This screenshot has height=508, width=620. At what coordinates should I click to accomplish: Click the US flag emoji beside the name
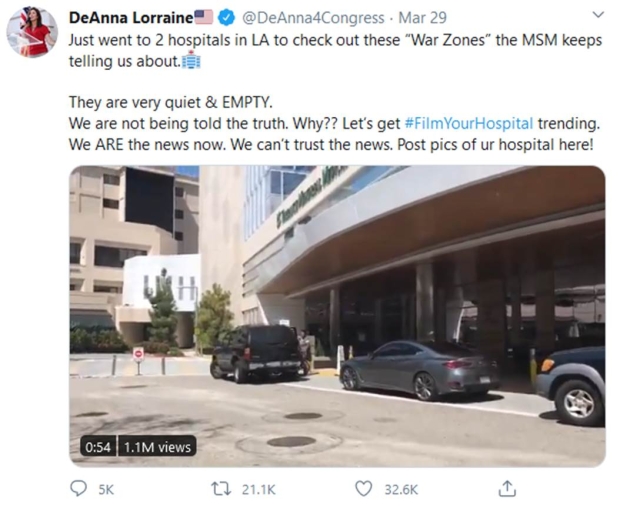204,17
